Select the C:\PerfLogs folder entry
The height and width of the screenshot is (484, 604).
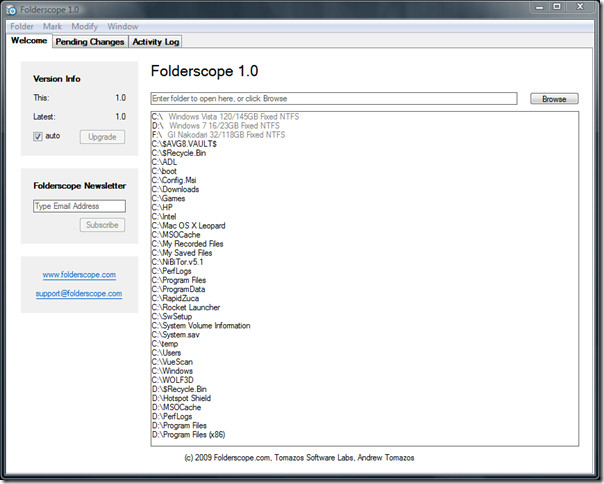point(171,271)
